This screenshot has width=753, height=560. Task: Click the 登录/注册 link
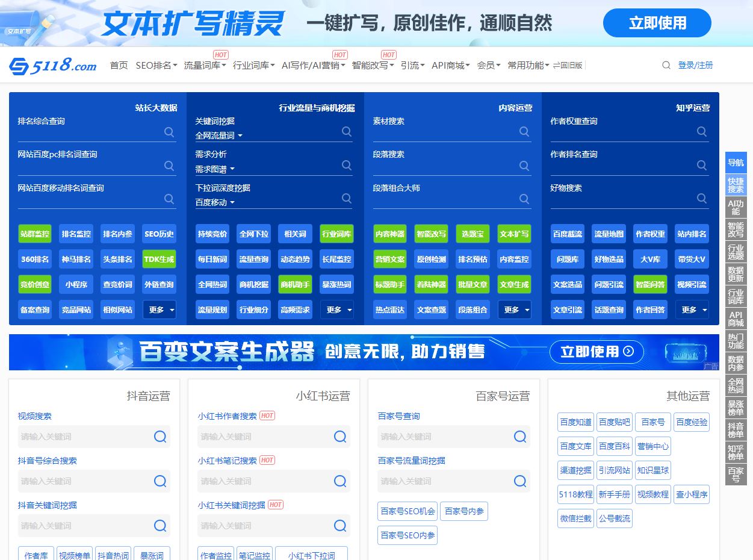coord(695,65)
